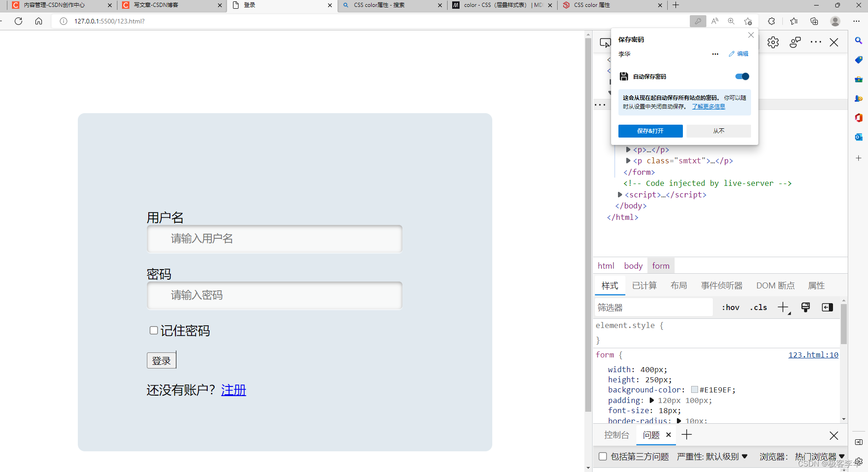Open the sidebar Tools briefcase icon
The width and height of the screenshot is (868, 472).
(859, 79)
